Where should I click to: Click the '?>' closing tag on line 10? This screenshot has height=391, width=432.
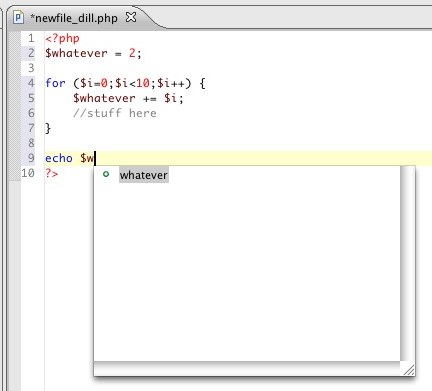[52, 173]
